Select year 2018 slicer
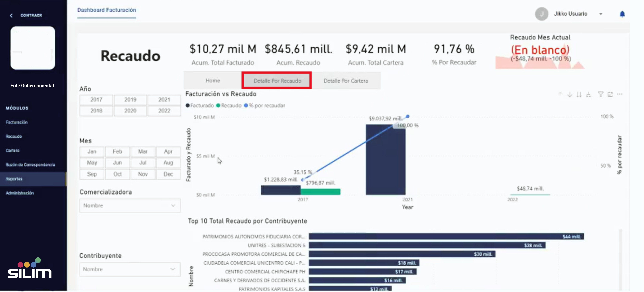Viewport: 644px width, 292px height. [96, 111]
